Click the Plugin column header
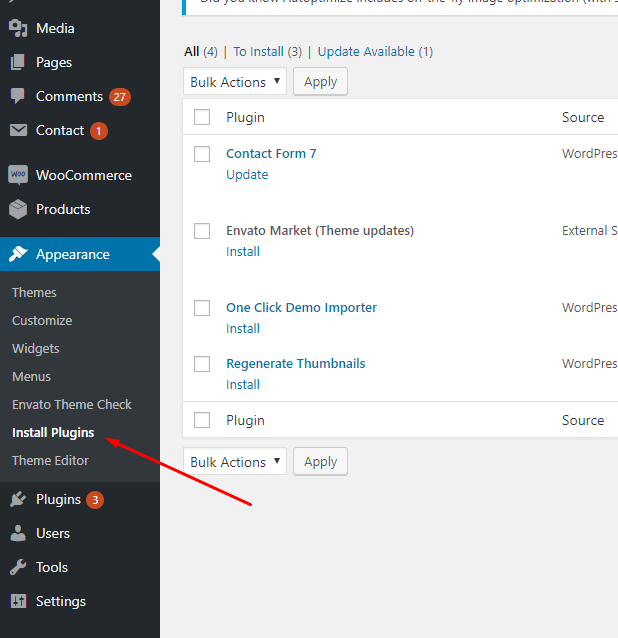618x638 pixels. coord(245,118)
